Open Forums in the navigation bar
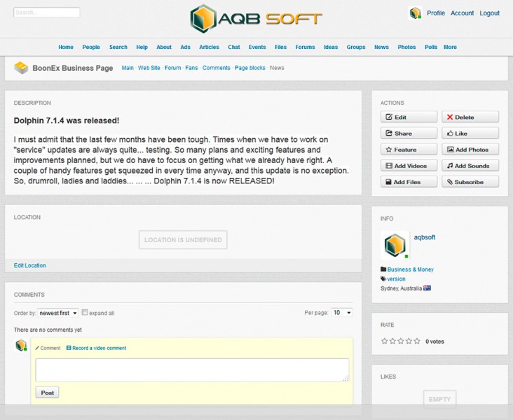 pos(305,47)
